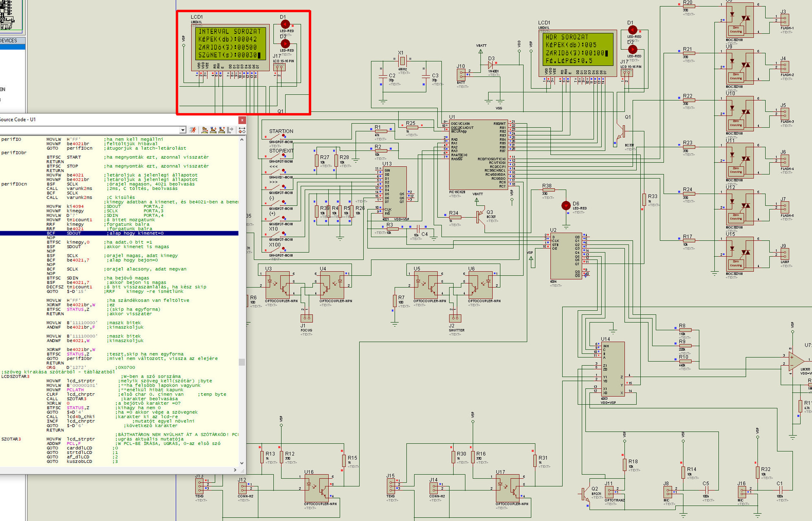This screenshot has height=521, width=812.
Task: Close the Source Code - U1 window
Action: click(x=242, y=120)
